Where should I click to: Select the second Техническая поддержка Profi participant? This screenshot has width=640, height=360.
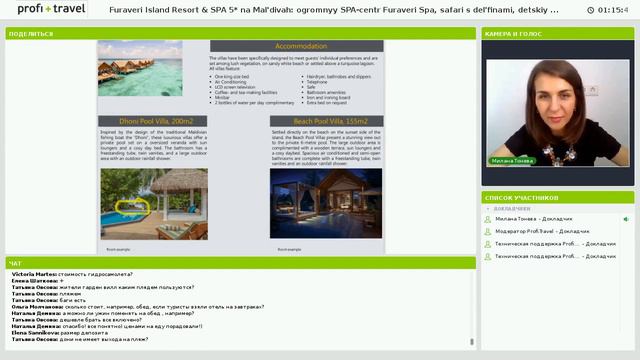coord(555,256)
